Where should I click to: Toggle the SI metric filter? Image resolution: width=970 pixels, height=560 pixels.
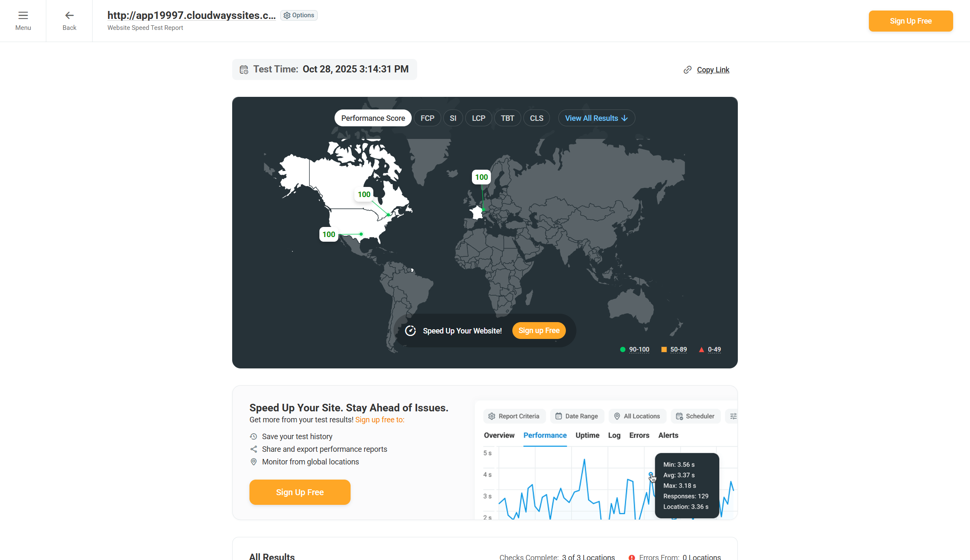(453, 118)
